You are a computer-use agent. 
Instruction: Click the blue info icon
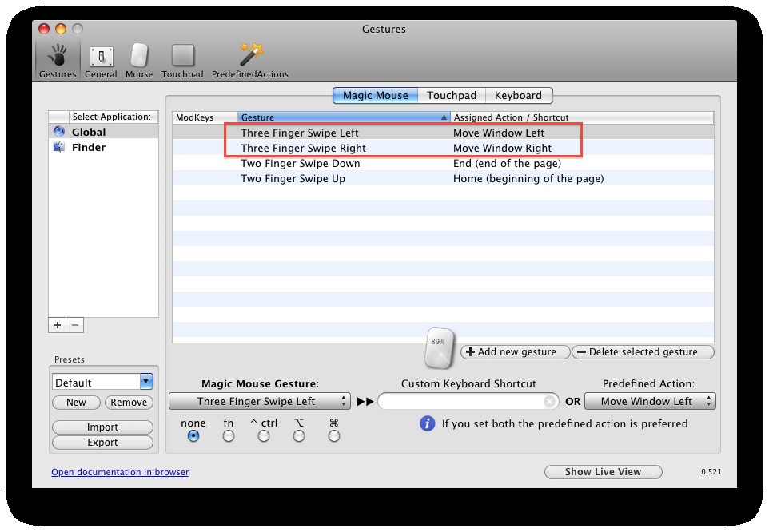point(427,423)
